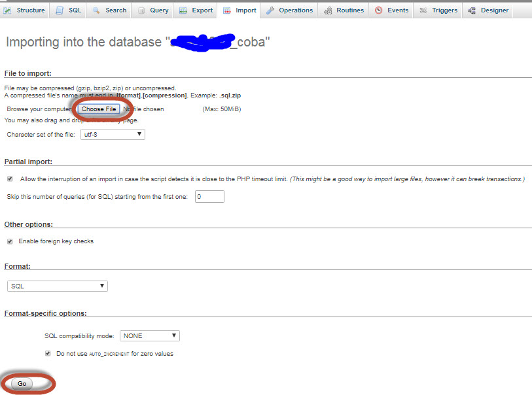
Task: Click the Query tab icon
Action: pyautogui.click(x=141, y=10)
